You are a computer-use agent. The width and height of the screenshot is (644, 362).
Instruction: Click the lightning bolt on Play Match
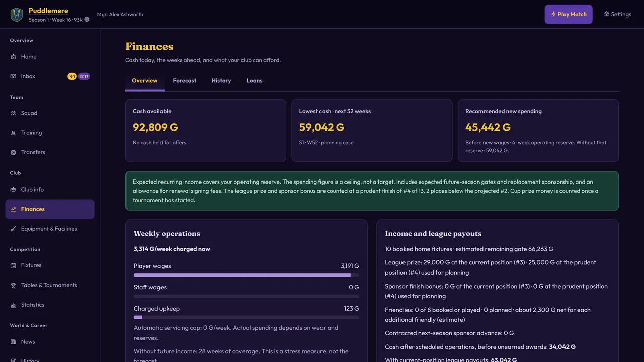click(553, 14)
